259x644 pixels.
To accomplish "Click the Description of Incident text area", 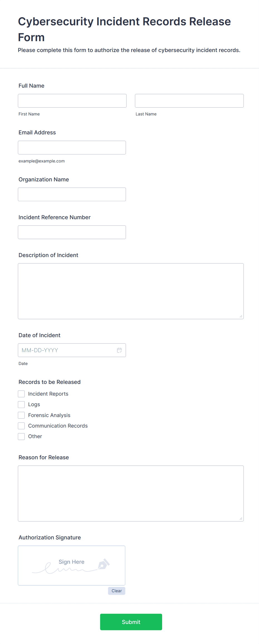I will click(131, 291).
